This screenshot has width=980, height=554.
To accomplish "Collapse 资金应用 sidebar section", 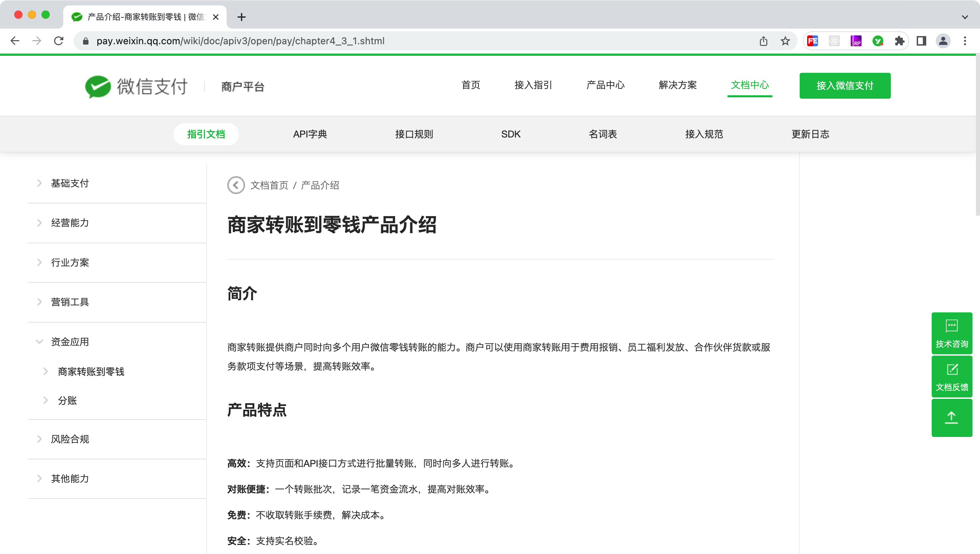I will click(70, 342).
